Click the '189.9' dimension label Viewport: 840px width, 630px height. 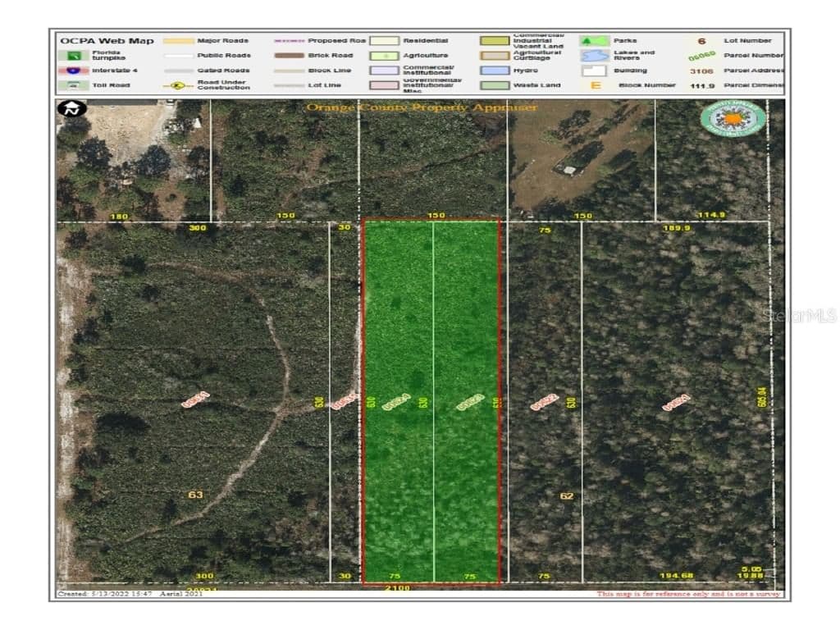point(676,228)
